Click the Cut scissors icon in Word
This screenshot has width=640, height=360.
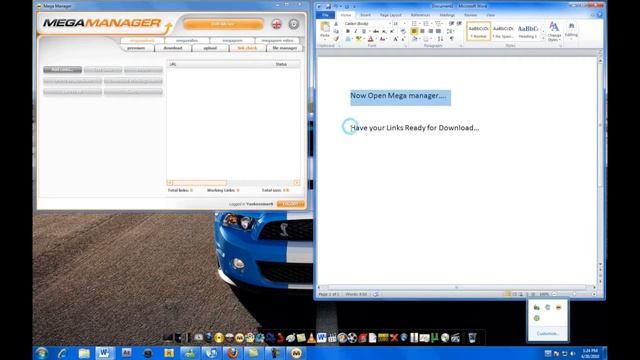[x=336, y=24]
